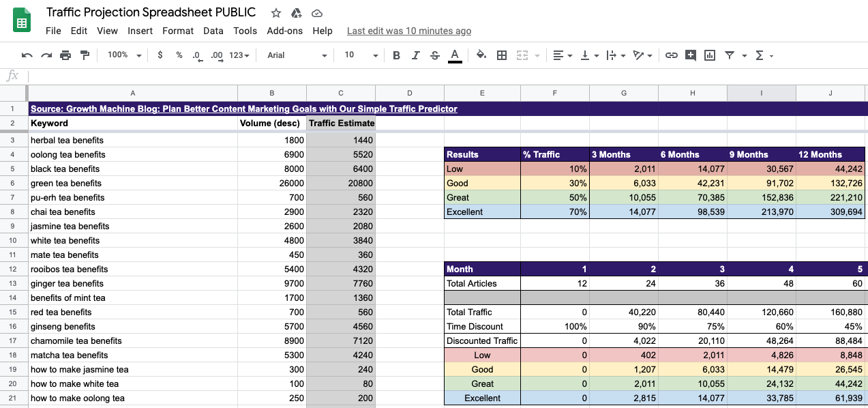Italicize the selected cell text
The width and height of the screenshot is (868, 408).
pos(416,55)
